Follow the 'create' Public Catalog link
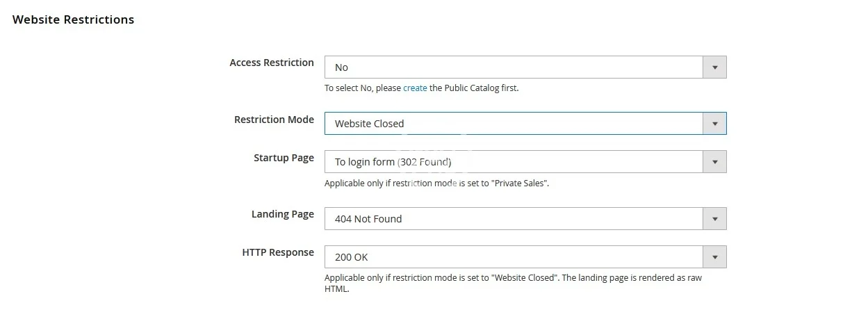This screenshot has height=310, width=868. pyautogui.click(x=415, y=88)
